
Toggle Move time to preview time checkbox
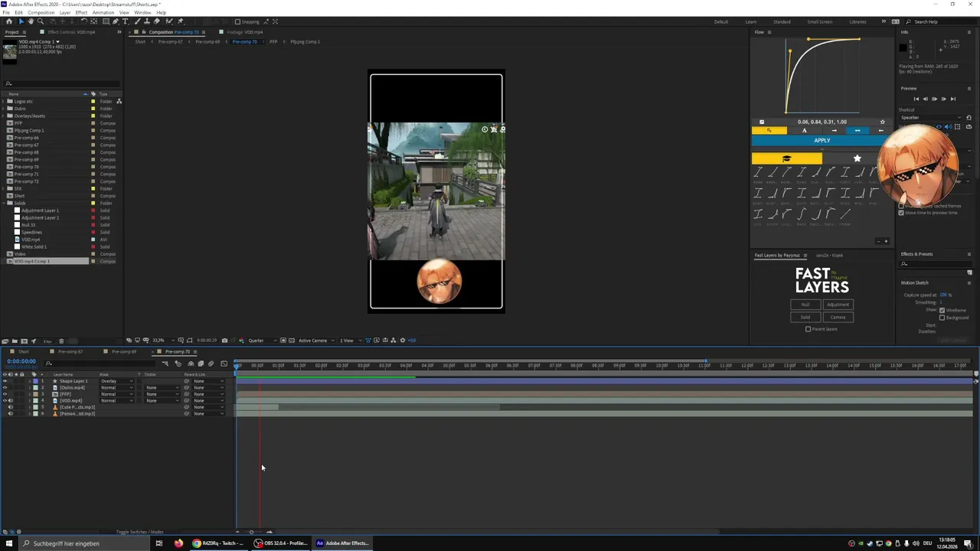click(901, 213)
